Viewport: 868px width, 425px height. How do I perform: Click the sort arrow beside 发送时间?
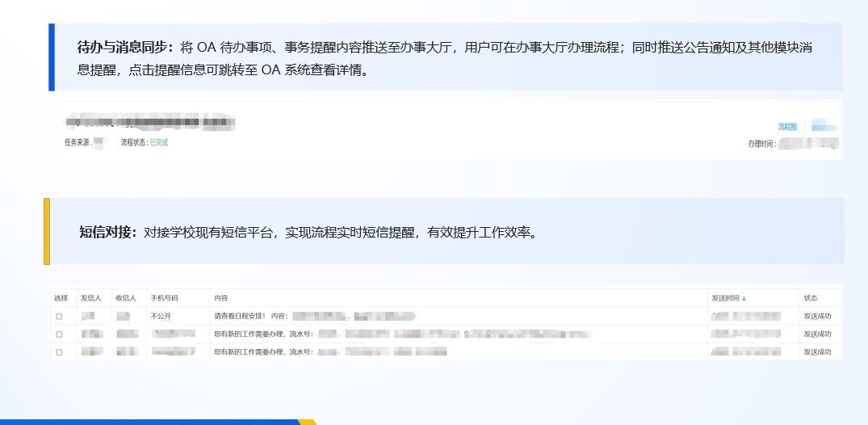pyautogui.click(x=744, y=298)
